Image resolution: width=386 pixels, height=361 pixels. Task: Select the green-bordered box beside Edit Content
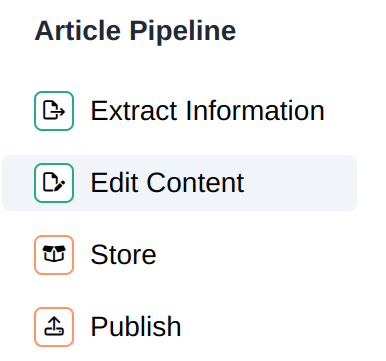[54, 183]
